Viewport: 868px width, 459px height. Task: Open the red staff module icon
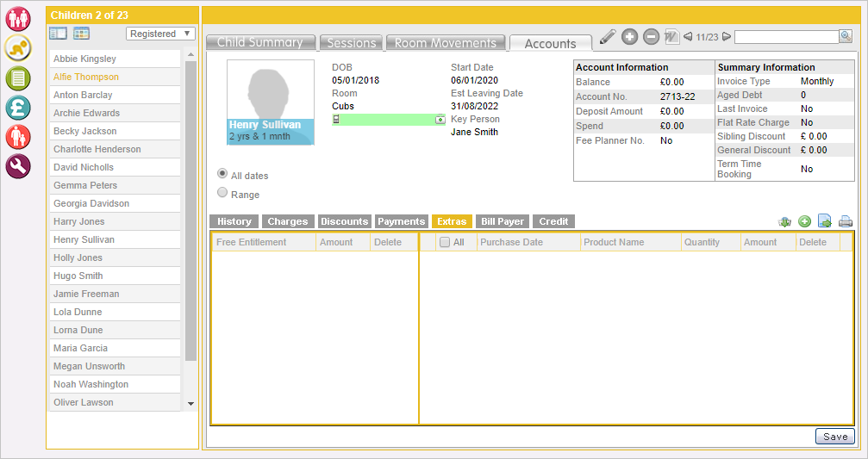18,137
